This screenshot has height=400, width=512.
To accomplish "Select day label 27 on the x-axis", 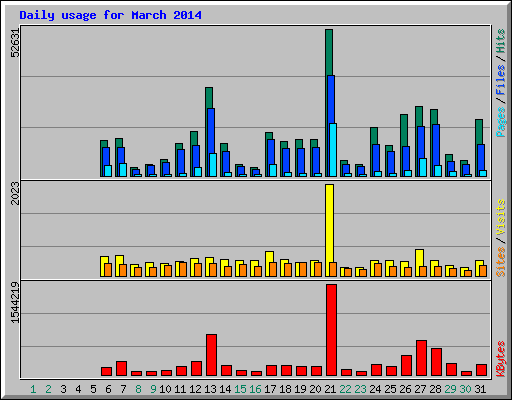I will (420, 389).
